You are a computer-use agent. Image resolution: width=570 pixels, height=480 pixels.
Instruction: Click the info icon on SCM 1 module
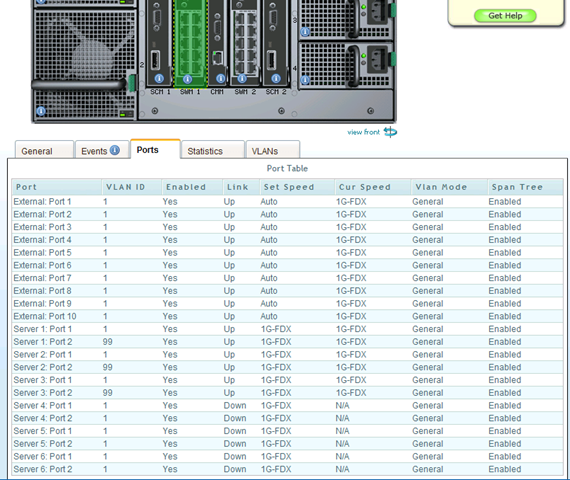point(159,79)
